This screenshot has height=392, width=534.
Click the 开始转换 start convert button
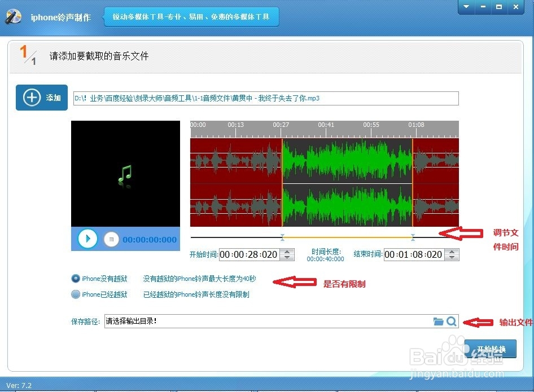tap(491, 349)
